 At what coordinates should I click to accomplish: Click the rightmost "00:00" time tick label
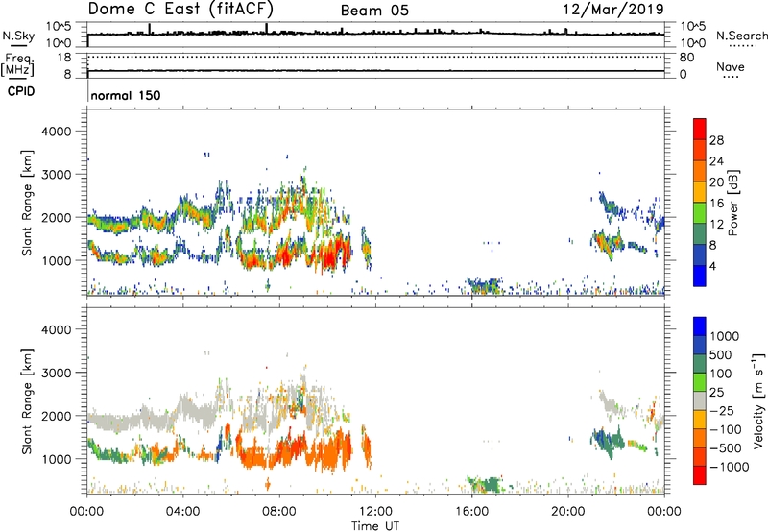(663, 512)
